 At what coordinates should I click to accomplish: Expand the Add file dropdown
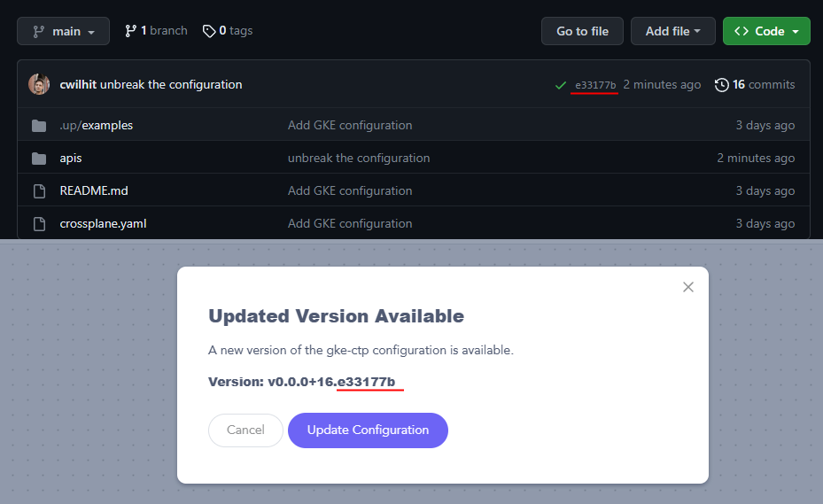(x=672, y=31)
